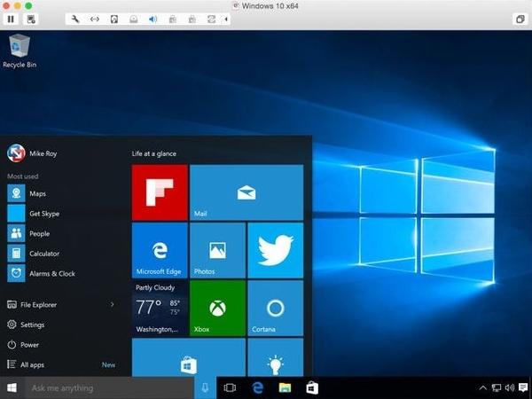Open the Weather tile showing Washington
Viewport: 532px width, 399px height.
point(160,308)
